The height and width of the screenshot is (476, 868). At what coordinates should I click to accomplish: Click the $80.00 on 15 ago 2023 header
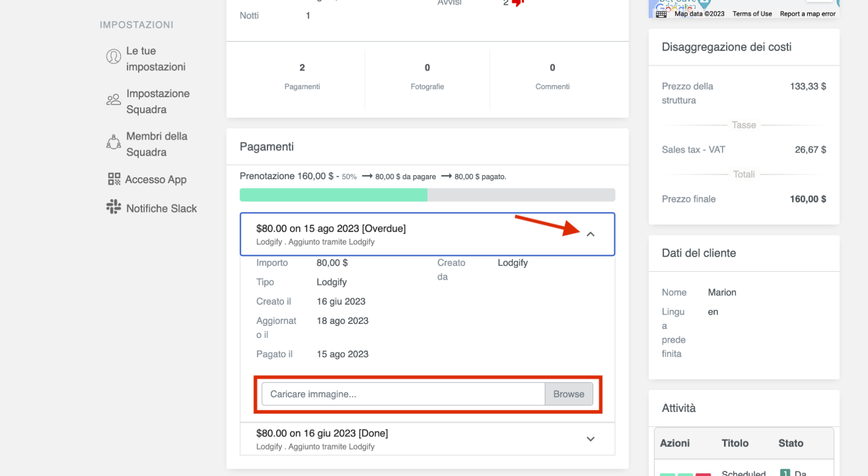point(331,229)
